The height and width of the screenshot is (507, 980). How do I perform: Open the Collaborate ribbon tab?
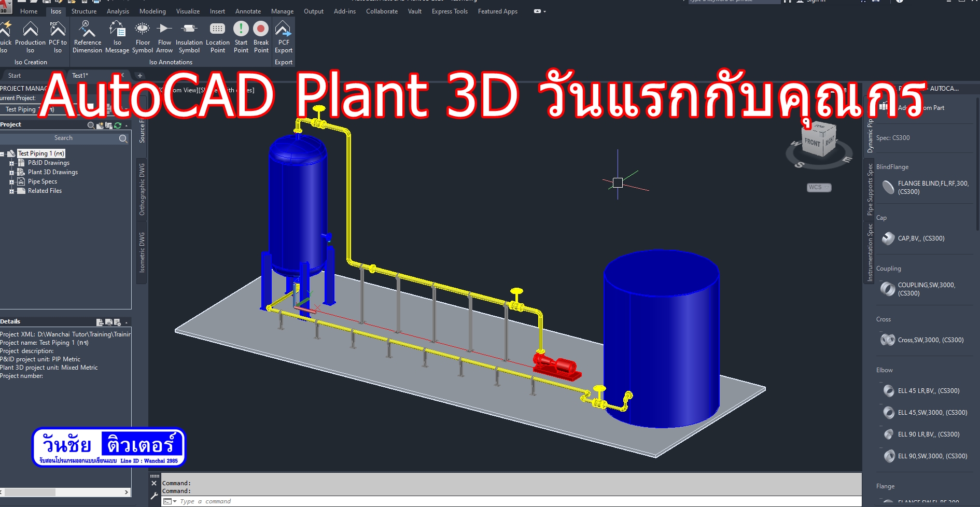click(x=382, y=11)
